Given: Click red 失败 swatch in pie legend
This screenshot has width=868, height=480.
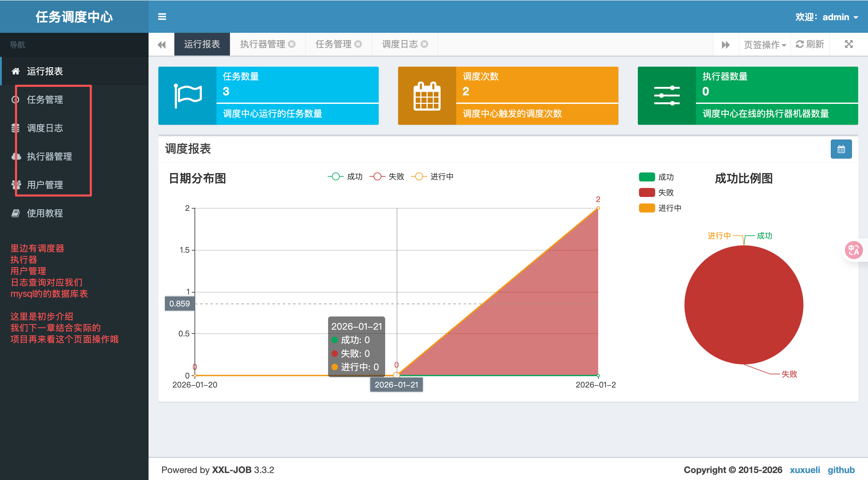Looking at the screenshot, I should 646,192.
